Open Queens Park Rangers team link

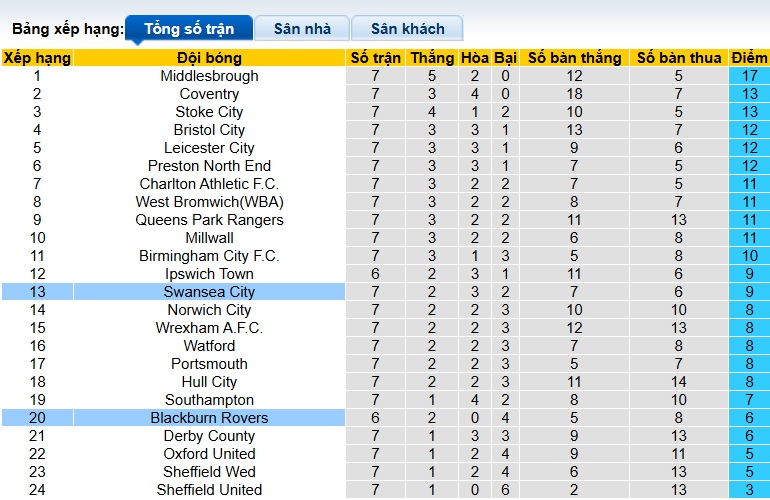tap(209, 220)
